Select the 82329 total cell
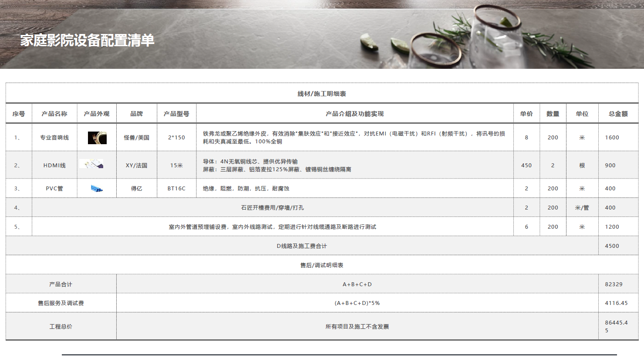This screenshot has height=362, width=644. click(618, 284)
